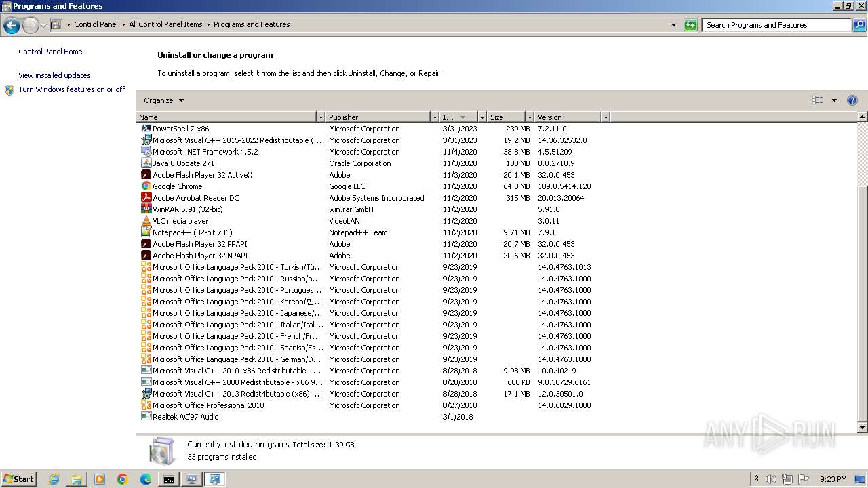
Task: Click the PowerShell 7-x86 program icon
Action: click(146, 129)
